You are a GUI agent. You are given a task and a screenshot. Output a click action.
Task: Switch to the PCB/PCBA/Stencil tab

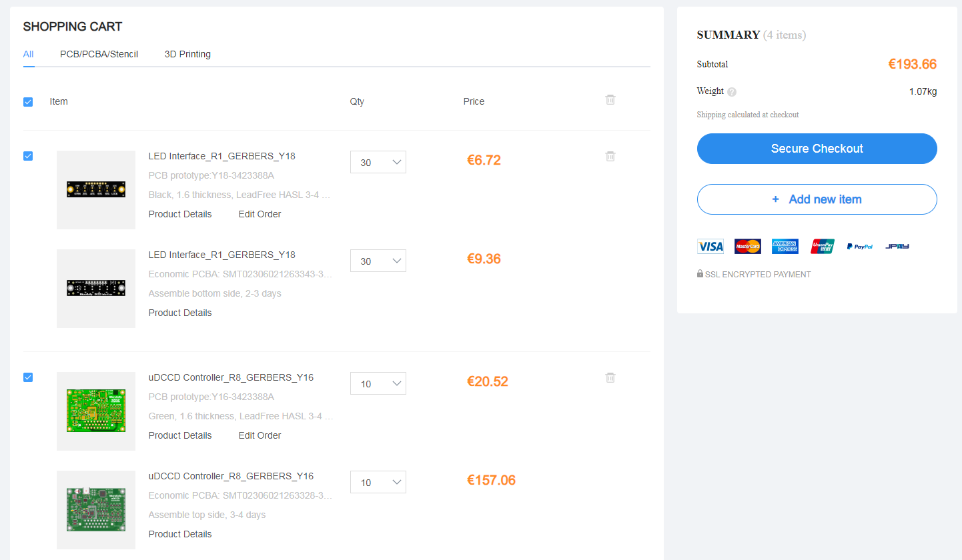pyautogui.click(x=99, y=54)
